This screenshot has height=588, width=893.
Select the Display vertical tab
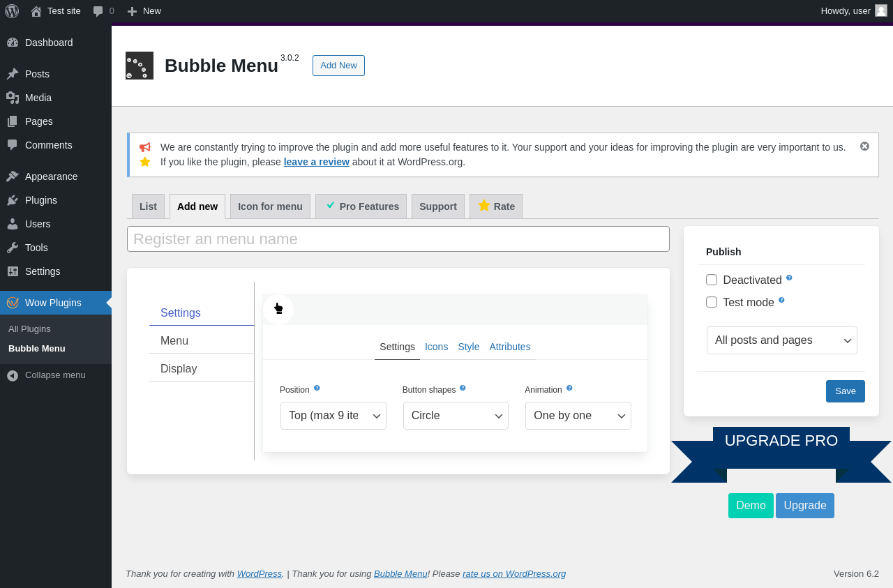pos(202,369)
